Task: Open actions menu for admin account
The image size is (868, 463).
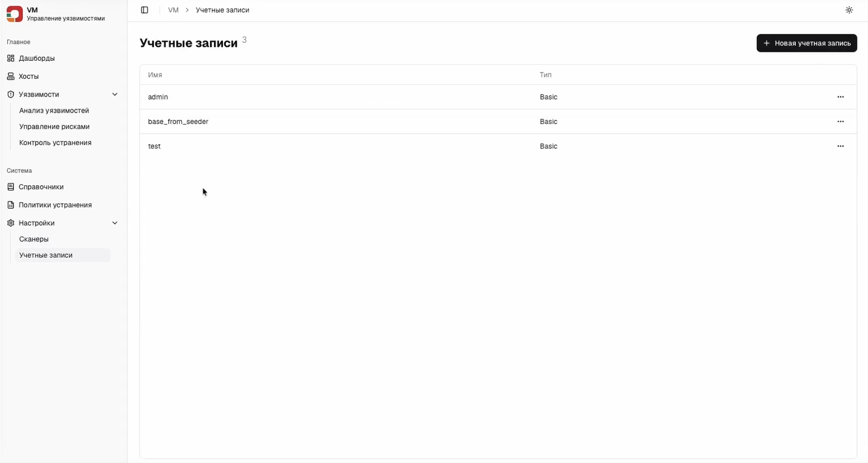Action: click(840, 97)
